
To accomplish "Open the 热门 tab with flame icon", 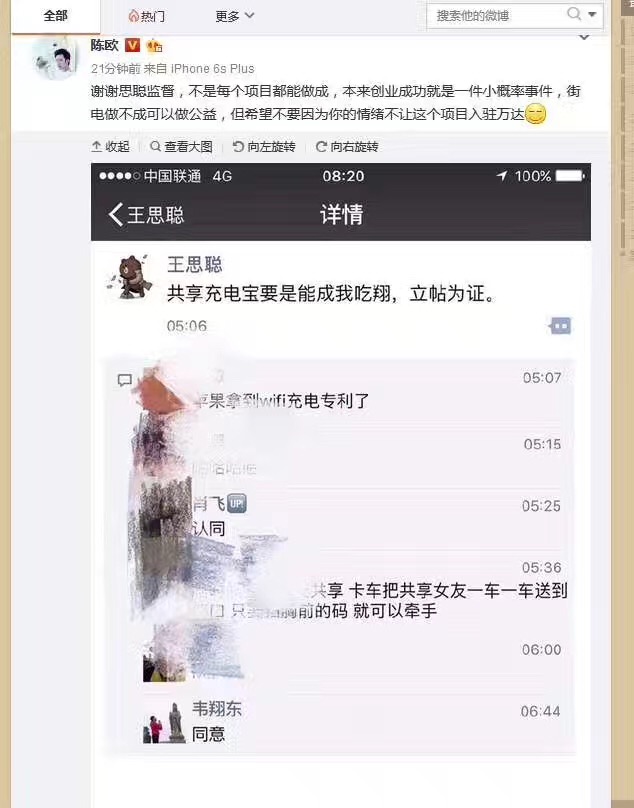I will pyautogui.click(x=147, y=16).
